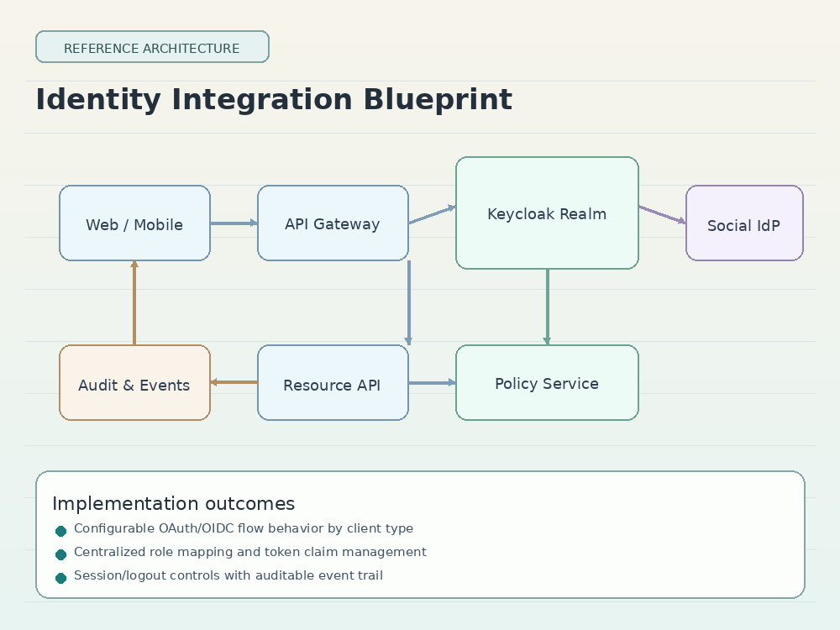840x630 pixels.
Task: Select 'Configurable OAuth/OIDC flow behavior' bullet text
Action: coord(244,528)
